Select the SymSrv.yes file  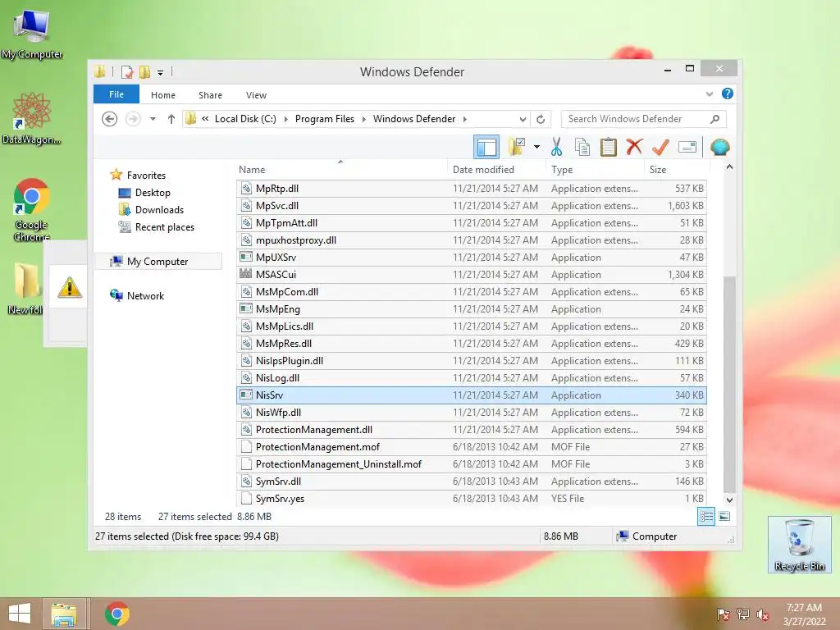point(472,498)
